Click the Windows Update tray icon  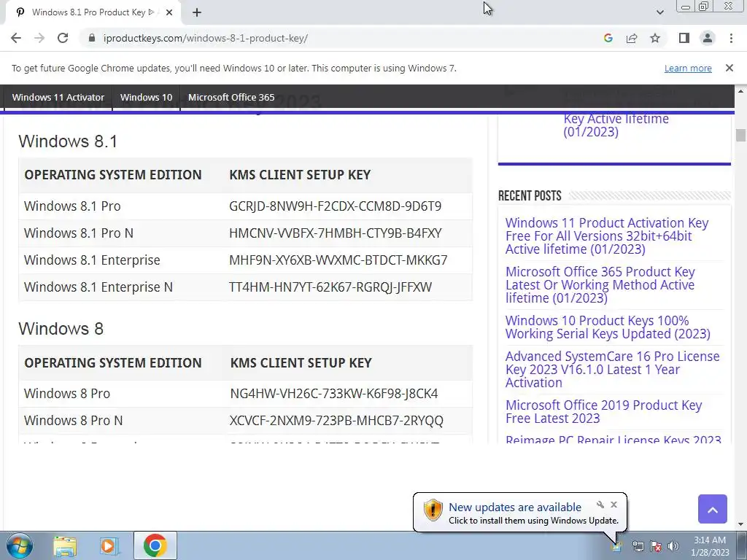(x=617, y=547)
